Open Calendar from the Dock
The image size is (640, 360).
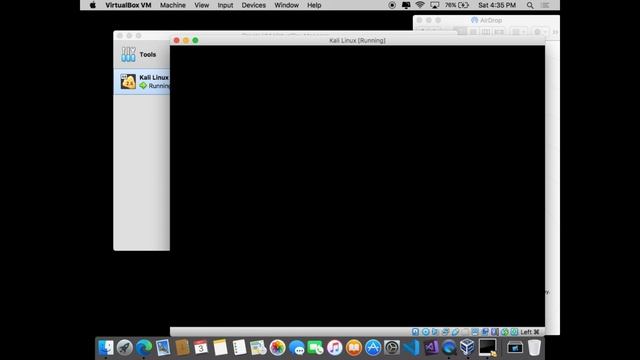(x=201, y=348)
